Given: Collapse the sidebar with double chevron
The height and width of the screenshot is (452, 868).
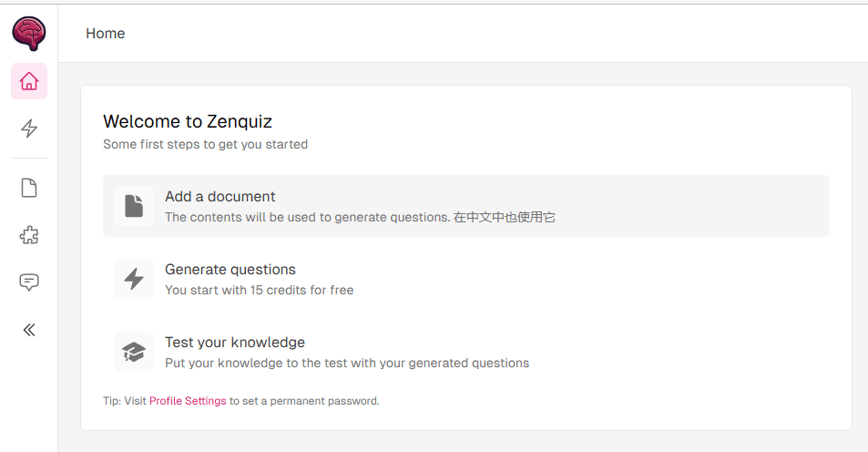Looking at the screenshot, I should point(29,330).
